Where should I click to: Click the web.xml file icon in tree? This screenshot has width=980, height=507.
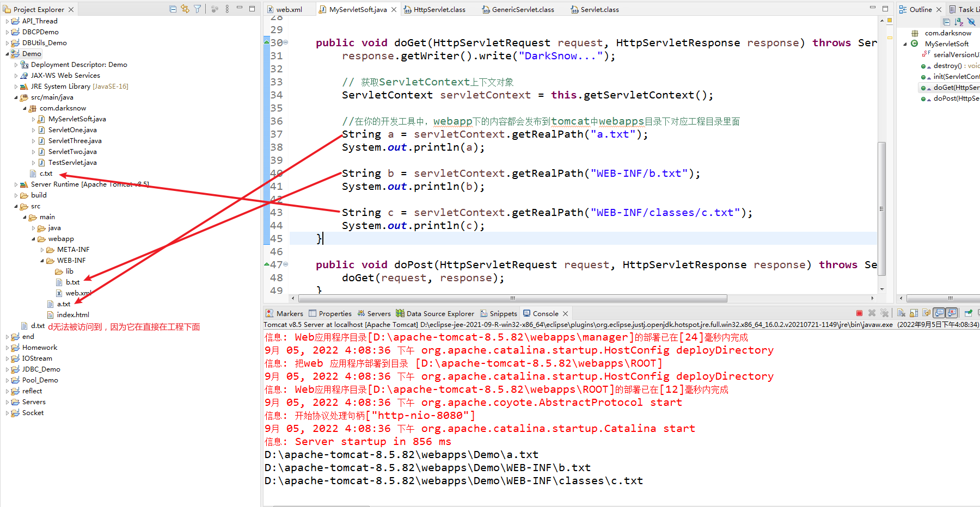(x=59, y=293)
